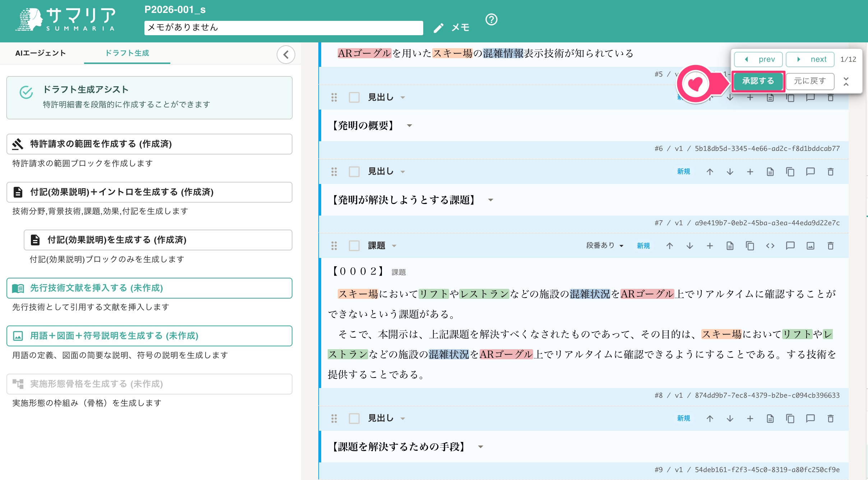Click 新規 label in the 課題 row
The height and width of the screenshot is (480, 868).
[643, 246]
